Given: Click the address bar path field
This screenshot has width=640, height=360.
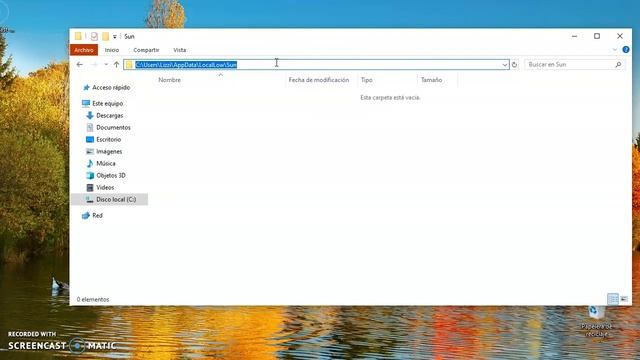Looking at the screenshot, I should coord(316,64).
